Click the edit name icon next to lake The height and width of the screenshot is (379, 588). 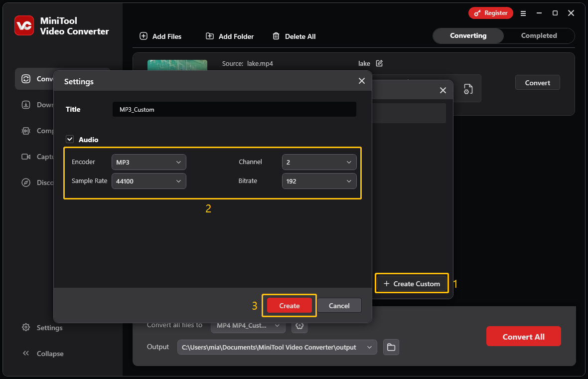coord(379,63)
